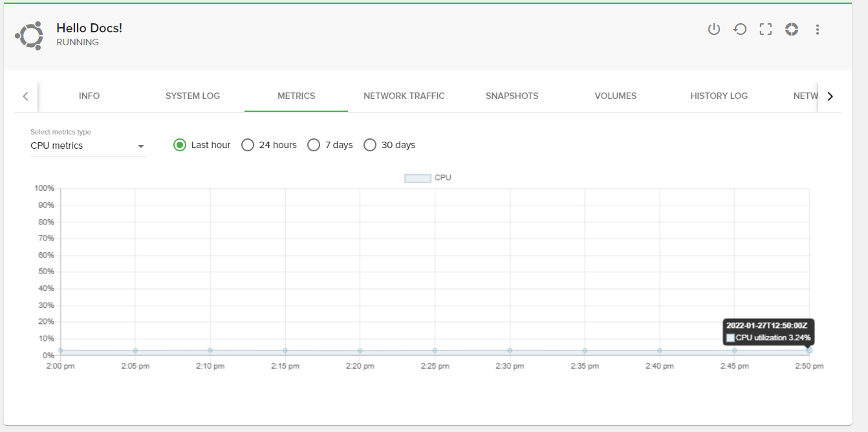Select the Last hour radio button
868x432 pixels.
pos(180,145)
